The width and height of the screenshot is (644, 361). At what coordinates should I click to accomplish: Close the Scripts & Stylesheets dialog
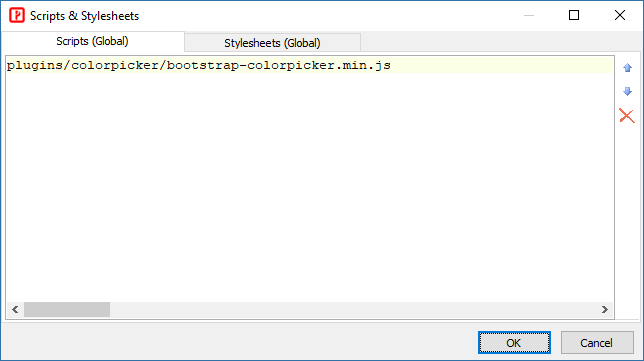[x=620, y=16]
